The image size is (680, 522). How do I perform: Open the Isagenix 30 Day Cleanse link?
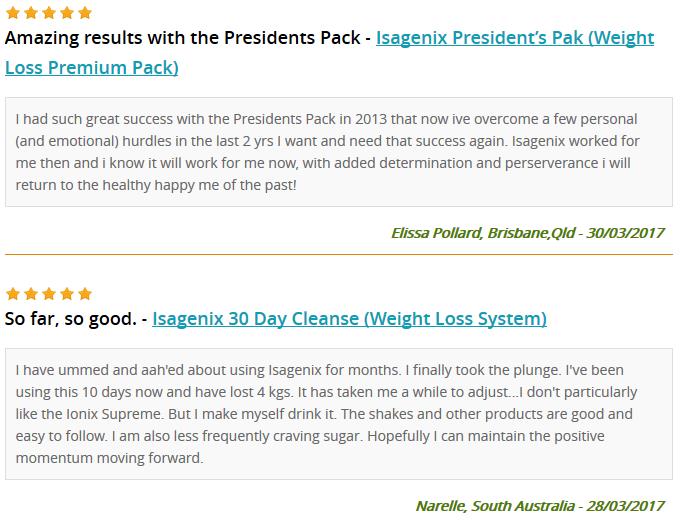[349, 319]
